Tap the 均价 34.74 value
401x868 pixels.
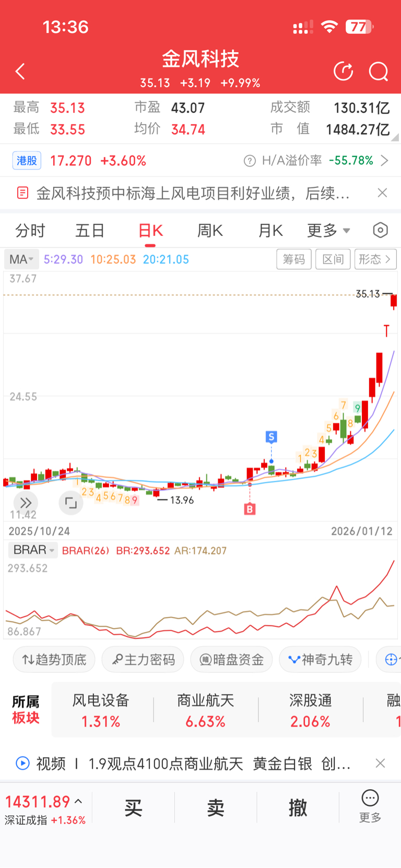(x=188, y=129)
